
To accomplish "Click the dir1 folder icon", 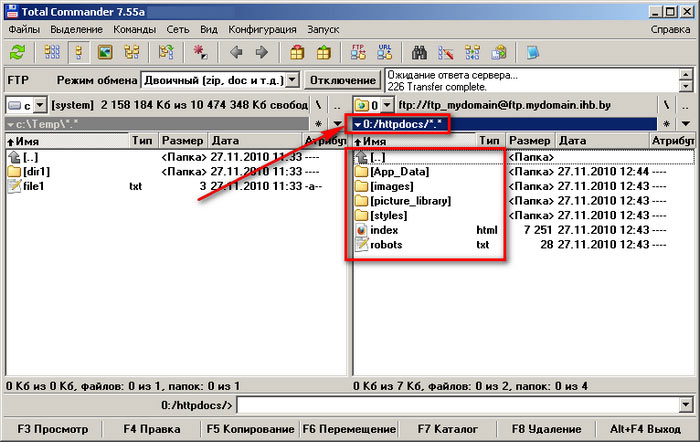I will 14,171.
